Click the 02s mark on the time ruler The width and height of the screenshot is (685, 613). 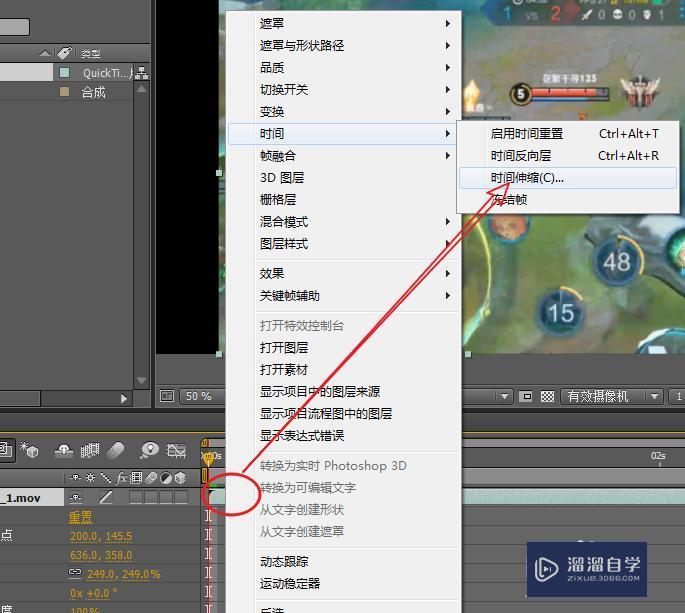click(658, 456)
